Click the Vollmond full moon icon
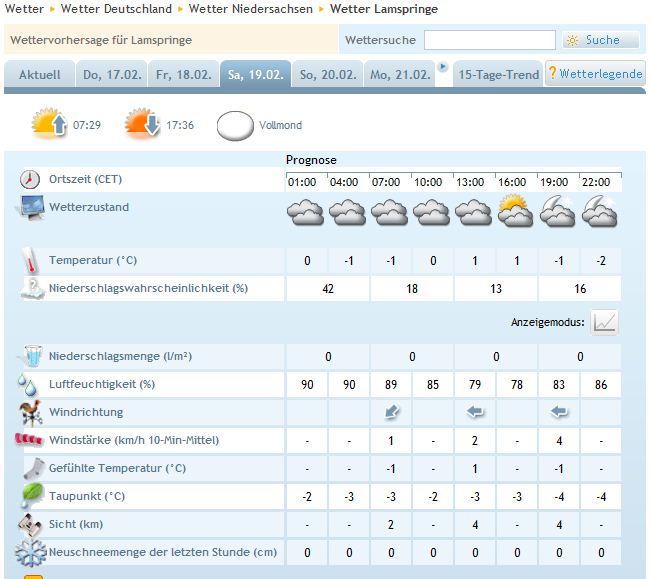 tap(235, 126)
